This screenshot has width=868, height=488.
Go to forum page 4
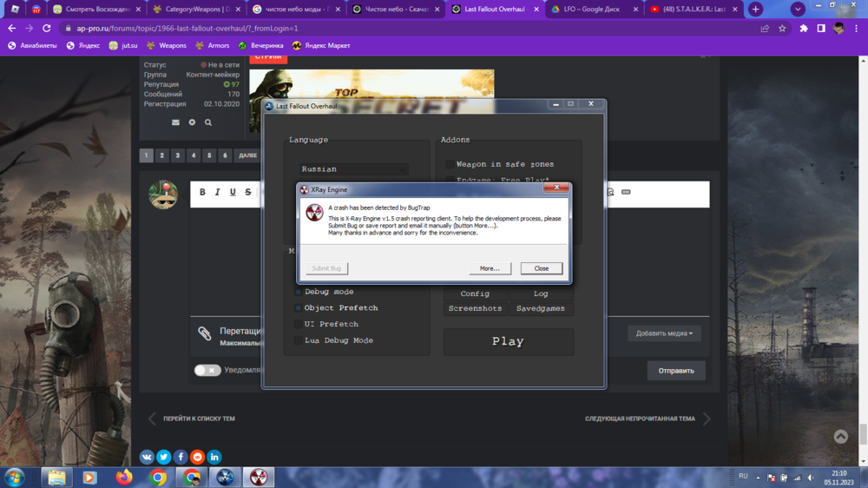pyautogui.click(x=194, y=155)
